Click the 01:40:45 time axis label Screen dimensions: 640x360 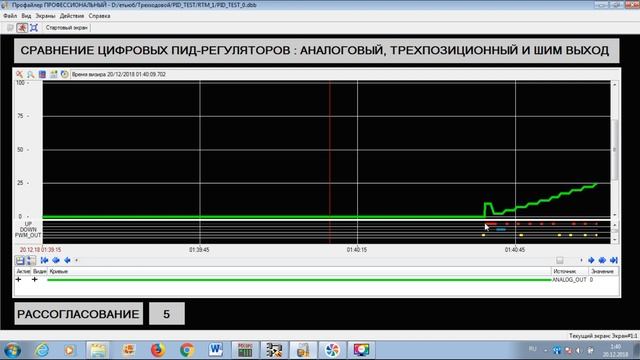click(x=515, y=249)
